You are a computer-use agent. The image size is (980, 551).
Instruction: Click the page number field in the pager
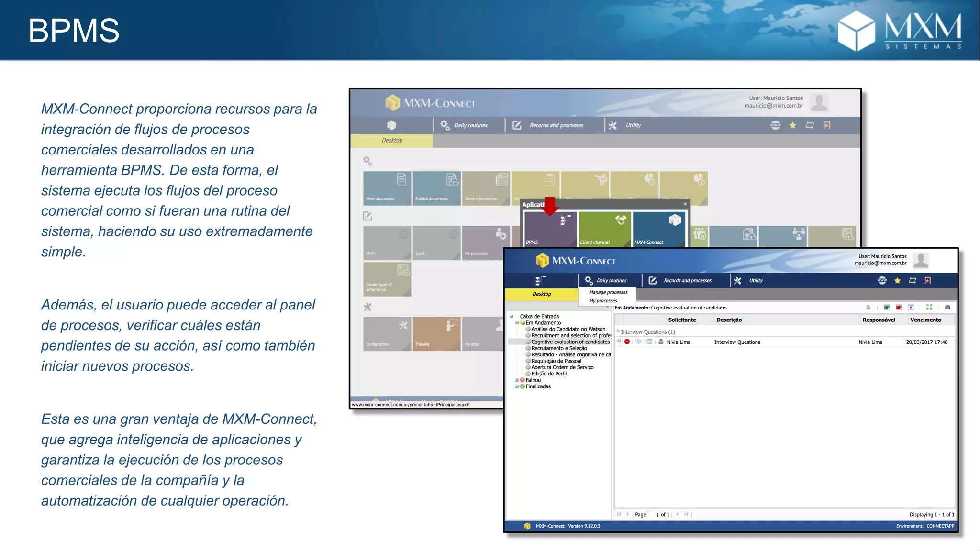tap(654, 515)
